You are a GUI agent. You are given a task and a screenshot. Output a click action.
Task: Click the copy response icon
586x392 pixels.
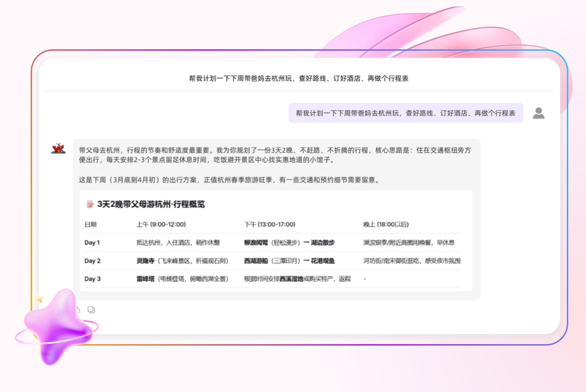coord(91,310)
